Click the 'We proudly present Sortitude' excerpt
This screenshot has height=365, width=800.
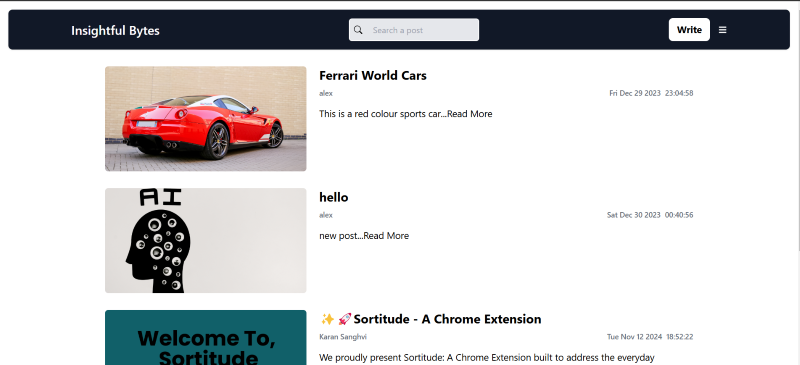pyautogui.click(x=487, y=358)
